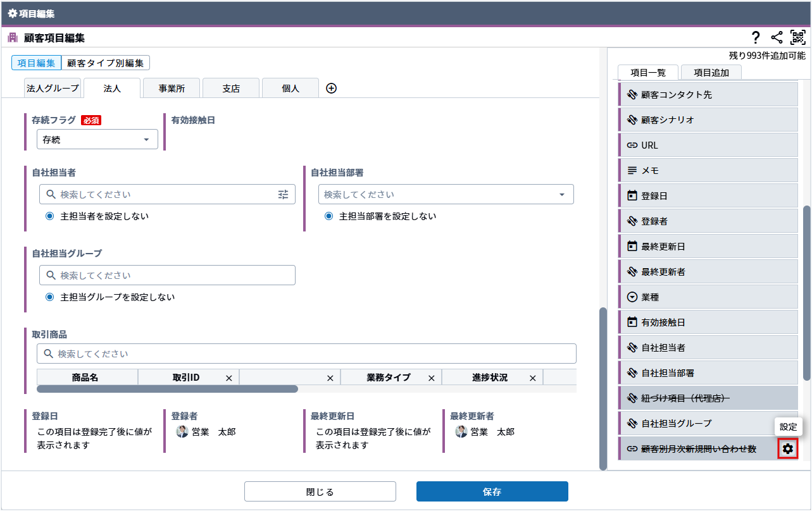Switch to the 項目追加 tab
This screenshot has width=812, height=511.
tap(711, 73)
